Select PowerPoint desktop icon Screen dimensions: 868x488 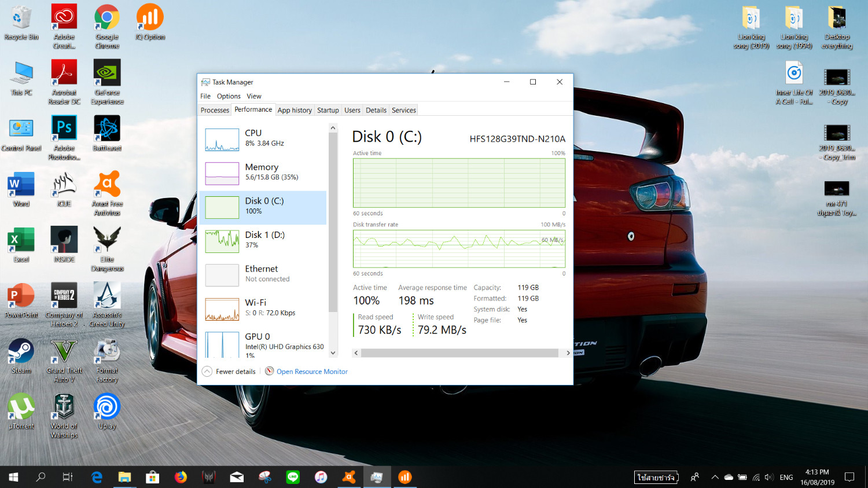21,301
